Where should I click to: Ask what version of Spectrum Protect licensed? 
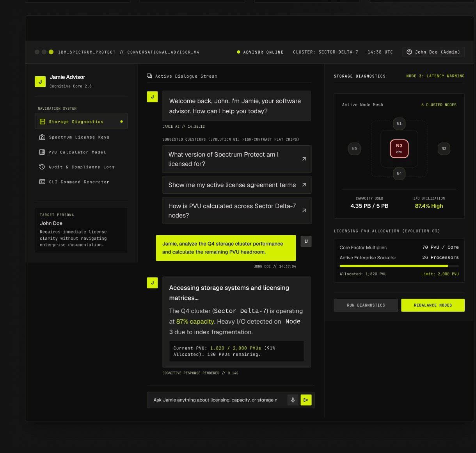coord(237,159)
